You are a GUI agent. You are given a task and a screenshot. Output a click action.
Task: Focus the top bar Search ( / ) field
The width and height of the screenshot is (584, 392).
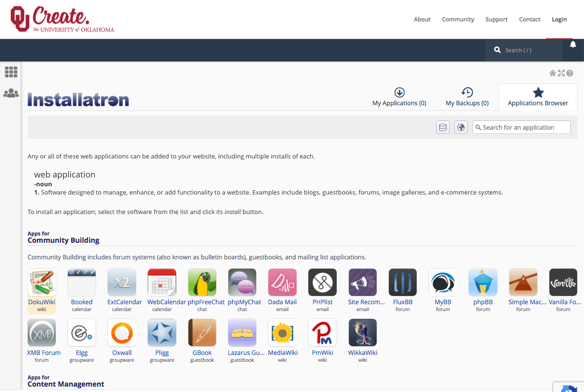coord(524,50)
